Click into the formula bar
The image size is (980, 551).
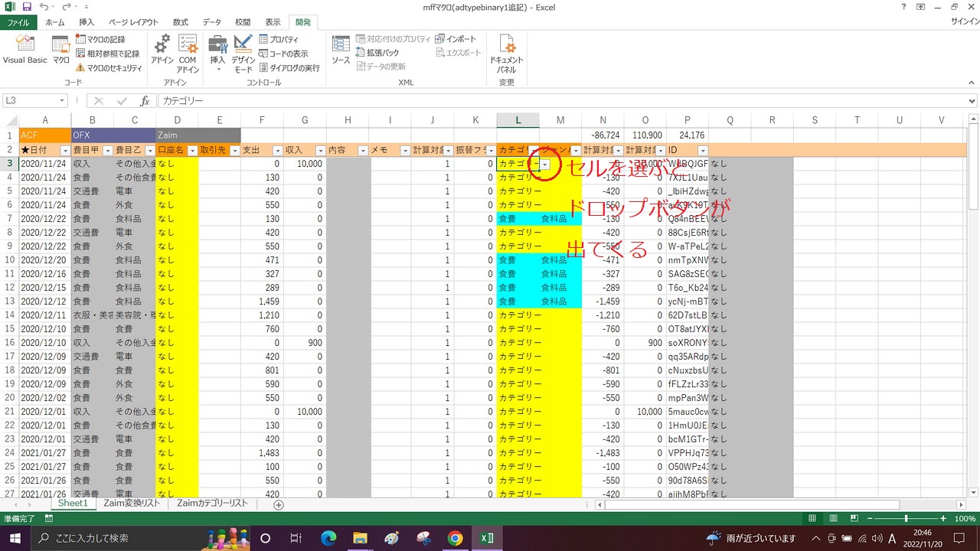click(x=563, y=101)
